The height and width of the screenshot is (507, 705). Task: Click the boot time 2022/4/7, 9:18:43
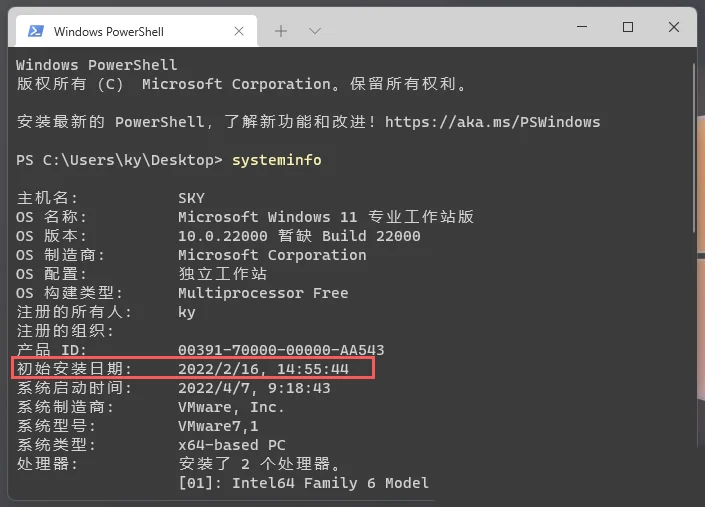tap(253, 388)
